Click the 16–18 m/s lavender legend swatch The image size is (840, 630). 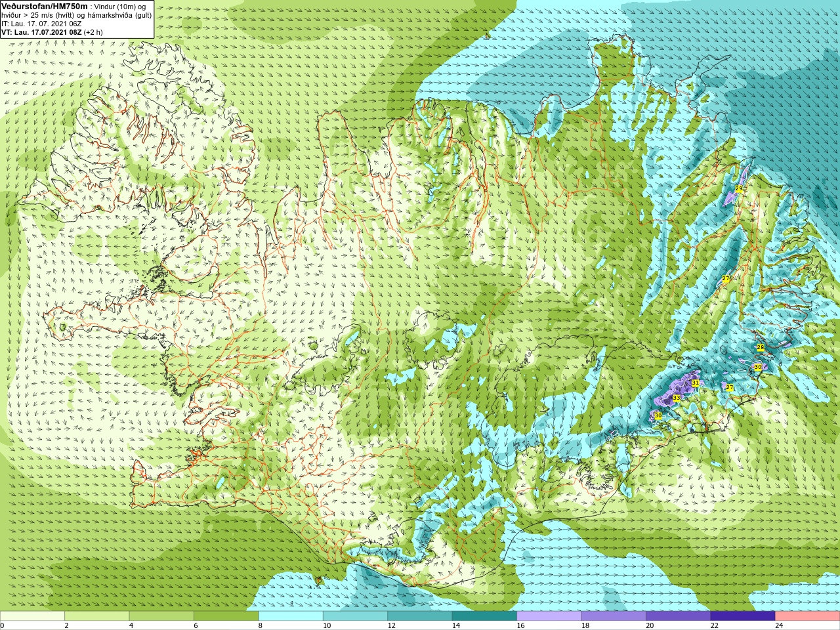[549, 616]
